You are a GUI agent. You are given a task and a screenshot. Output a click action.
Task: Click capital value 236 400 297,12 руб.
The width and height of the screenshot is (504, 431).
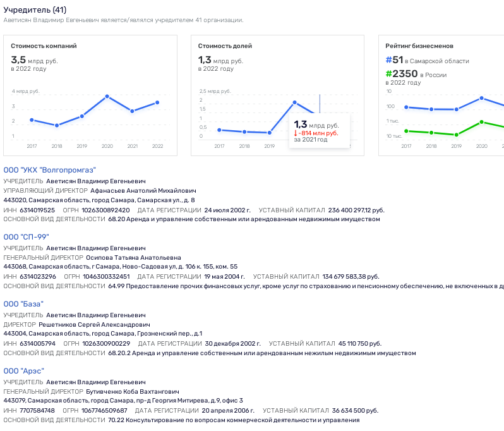pyautogui.click(x=356, y=210)
